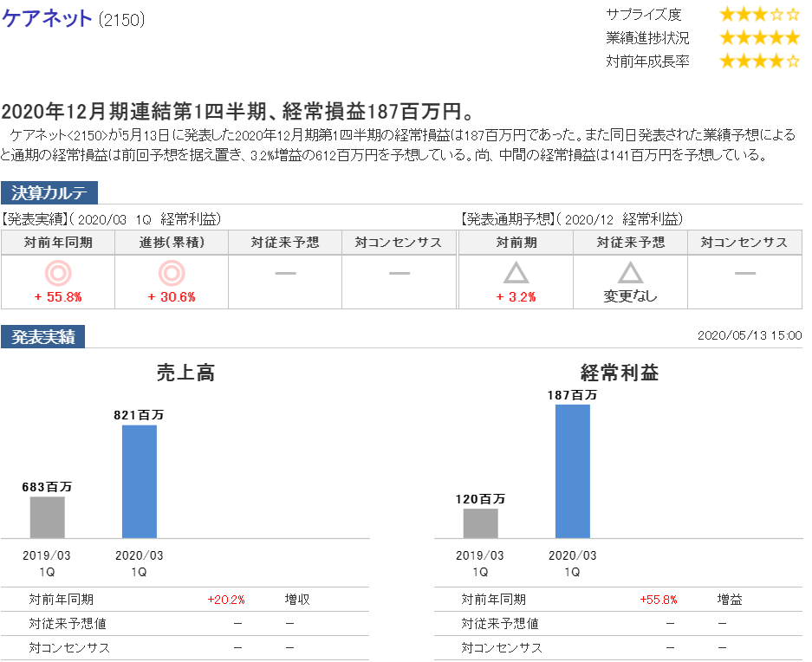Click the 対従来予想値 row under 売上高
The height and width of the screenshot is (662, 812).
click(185, 624)
